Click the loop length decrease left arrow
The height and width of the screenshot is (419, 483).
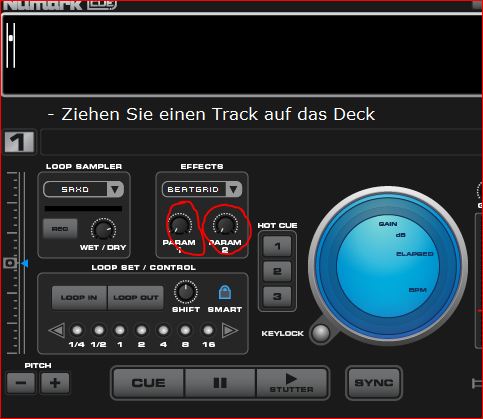(57, 331)
